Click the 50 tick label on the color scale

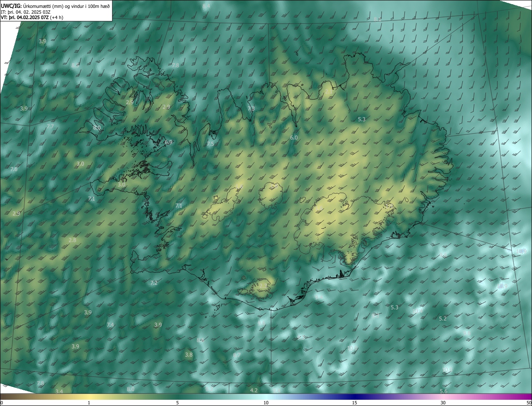529,403
